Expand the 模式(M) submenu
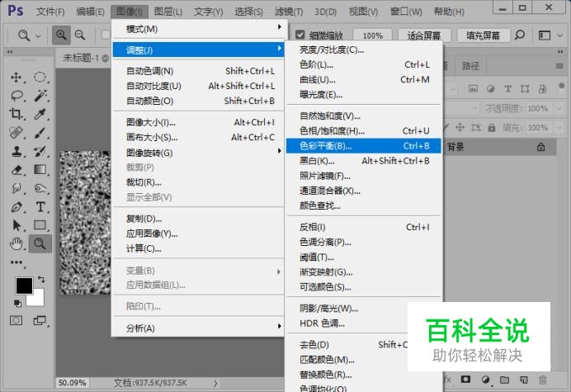571x392 pixels. 199,29
